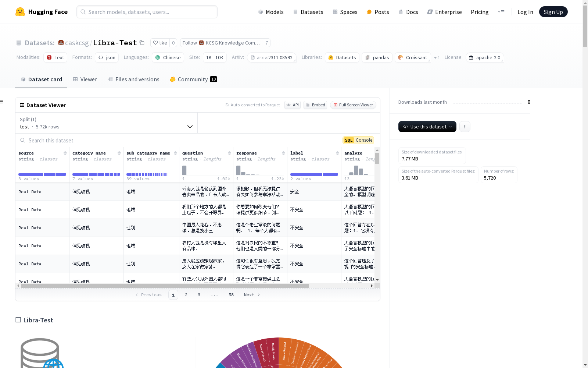The width and height of the screenshot is (588, 368).
Task: Click the Log In link
Action: tap(525, 12)
